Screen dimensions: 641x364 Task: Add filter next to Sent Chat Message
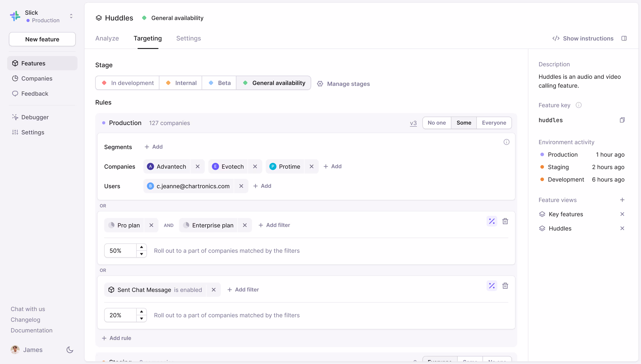point(243,289)
